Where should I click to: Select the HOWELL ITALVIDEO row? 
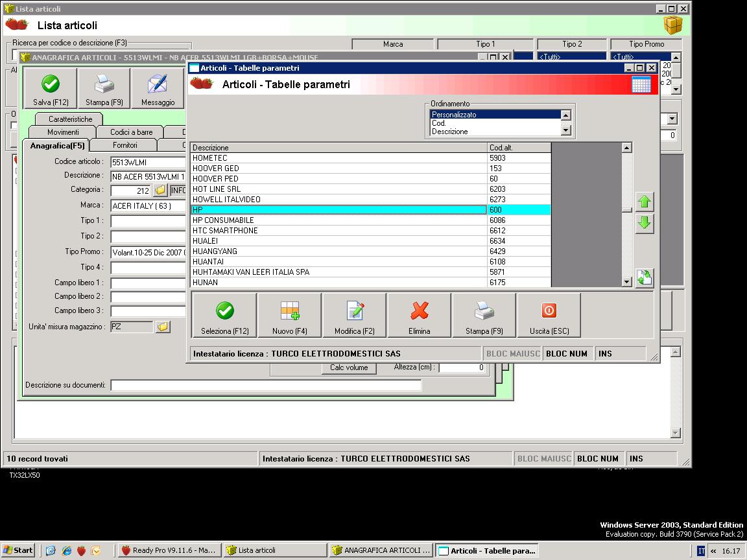[371, 200]
